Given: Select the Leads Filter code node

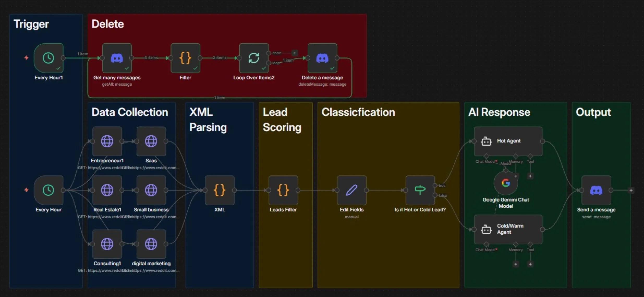Looking at the screenshot, I should coord(283,190).
